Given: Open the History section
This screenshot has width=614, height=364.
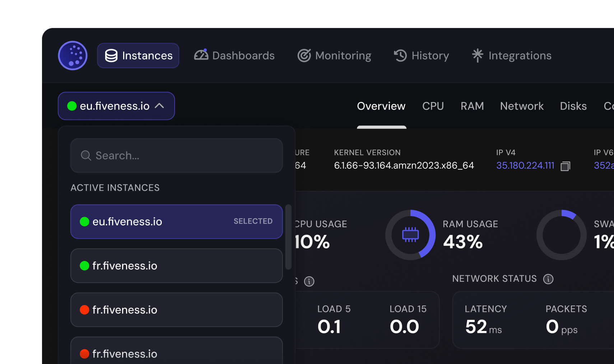Looking at the screenshot, I should tap(422, 56).
